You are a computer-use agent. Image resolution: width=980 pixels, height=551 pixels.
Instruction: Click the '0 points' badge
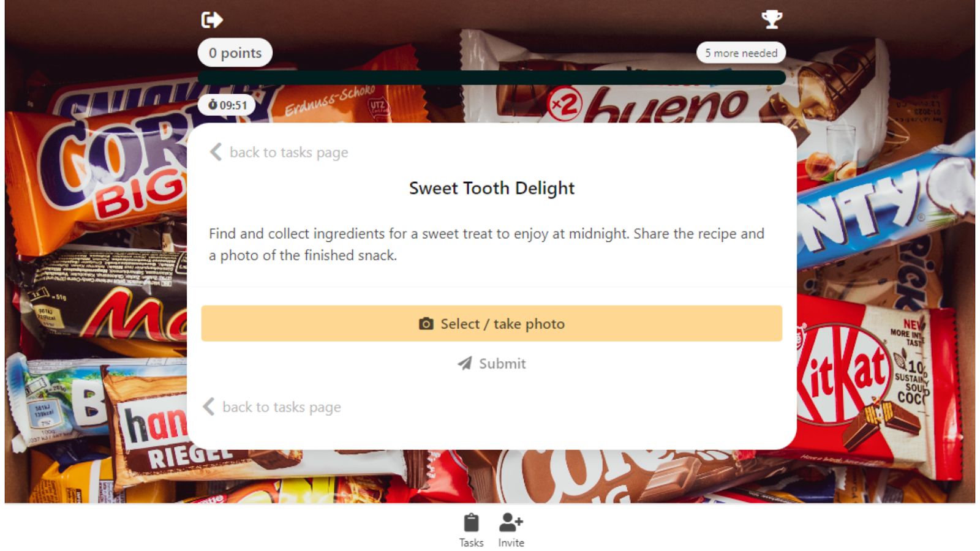(x=235, y=53)
